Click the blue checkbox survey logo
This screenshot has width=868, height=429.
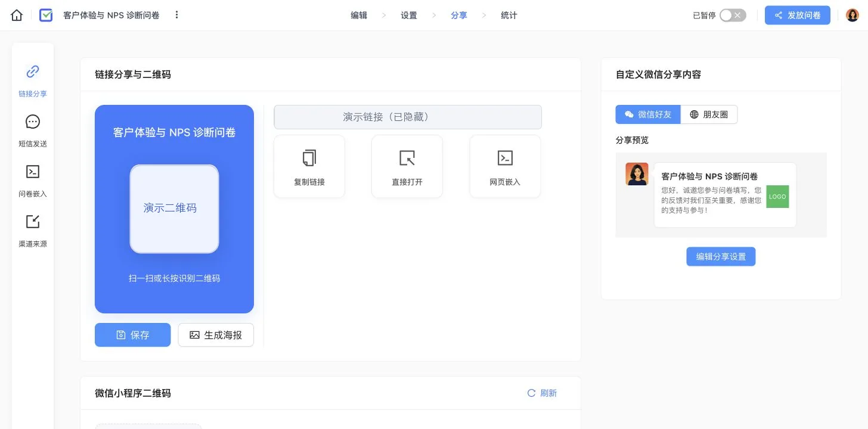(46, 15)
